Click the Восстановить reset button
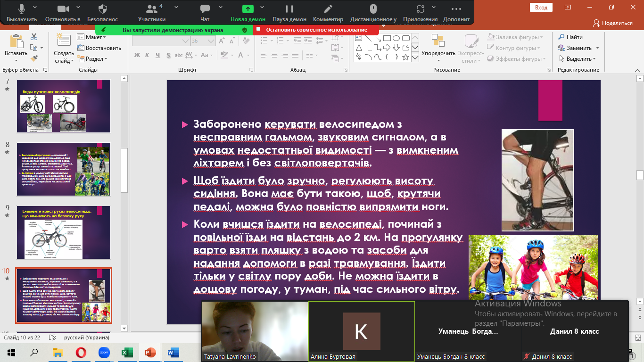Screen dimensions: 644x362 click(x=99, y=48)
